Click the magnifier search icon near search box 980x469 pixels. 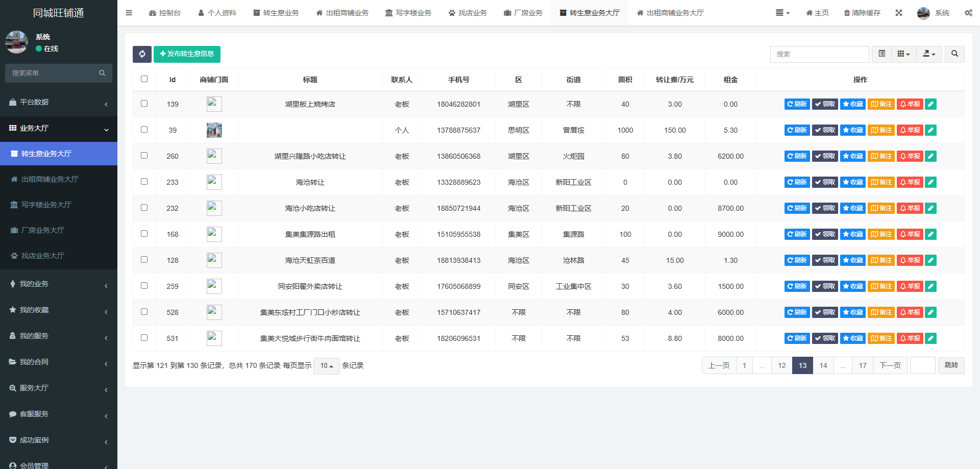954,54
